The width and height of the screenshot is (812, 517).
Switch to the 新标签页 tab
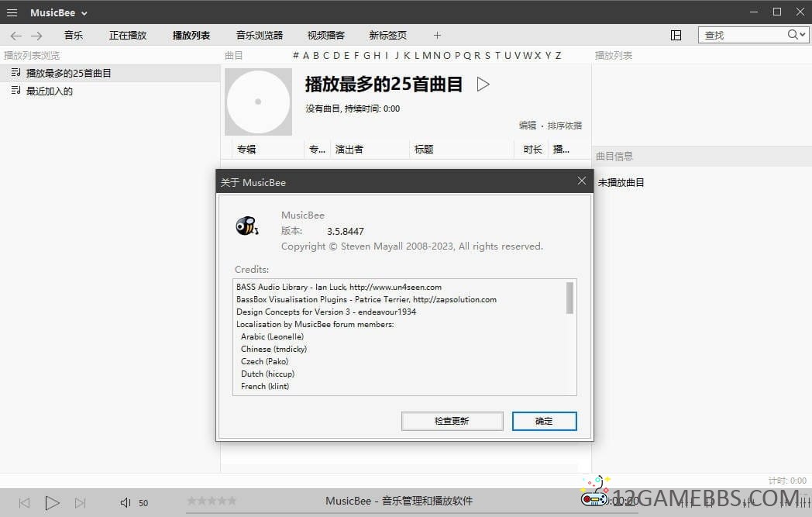(x=388, y=35)
